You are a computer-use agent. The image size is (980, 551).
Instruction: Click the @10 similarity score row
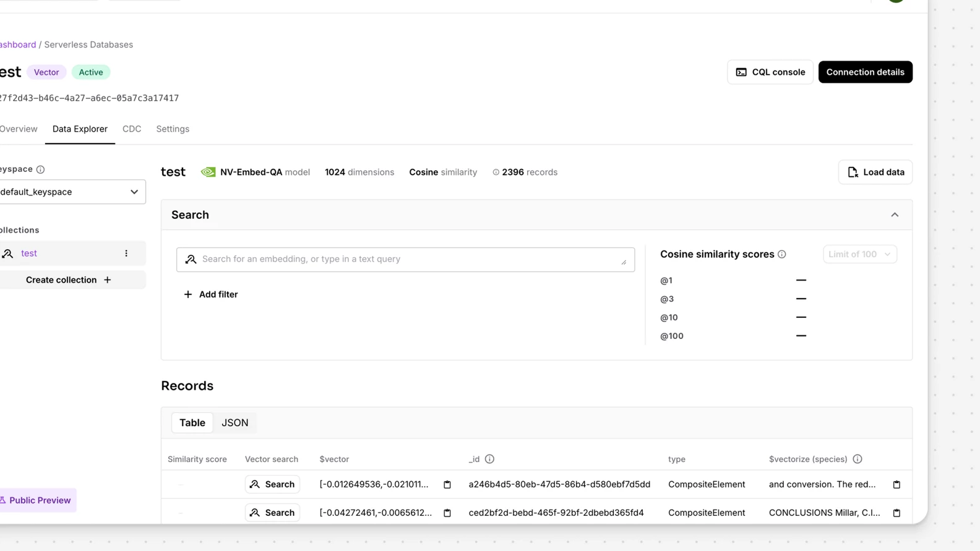point(733,318)
